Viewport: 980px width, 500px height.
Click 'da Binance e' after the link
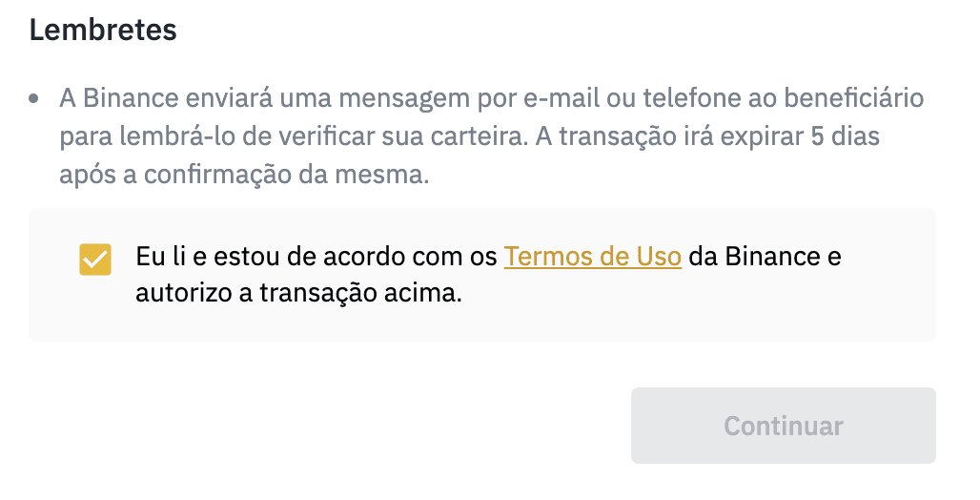[x=765, y=257]
